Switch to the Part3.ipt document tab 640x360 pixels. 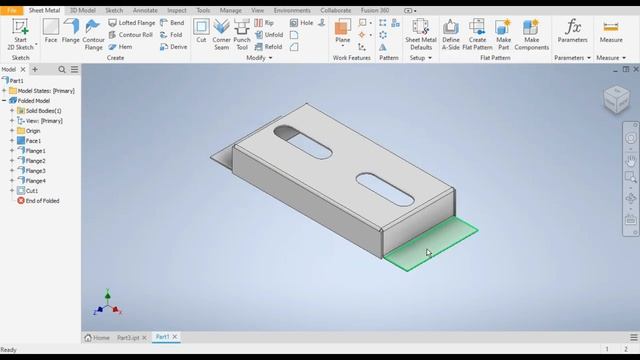coord(128,338)
